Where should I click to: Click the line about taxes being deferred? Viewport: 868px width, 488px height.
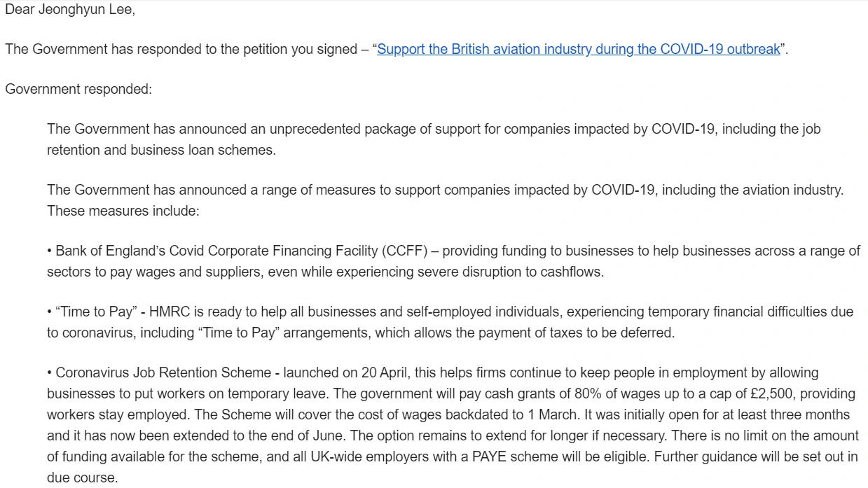[x=361, y=333]
